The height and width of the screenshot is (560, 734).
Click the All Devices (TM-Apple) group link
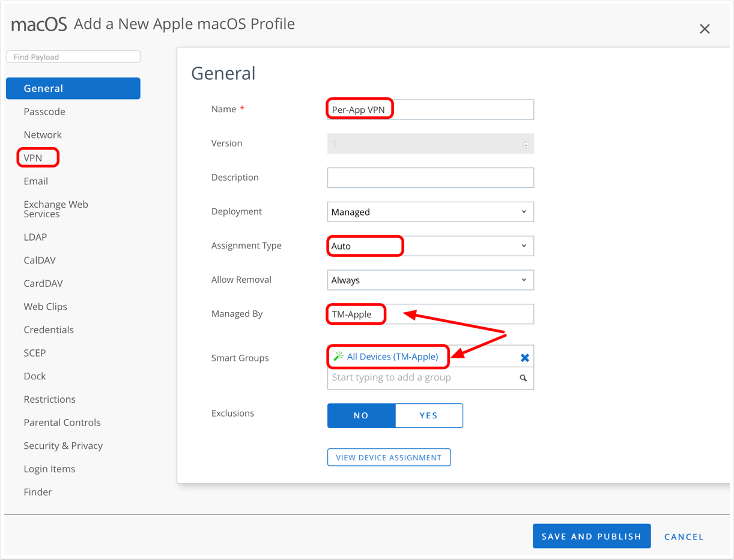[x=392, y=357]
